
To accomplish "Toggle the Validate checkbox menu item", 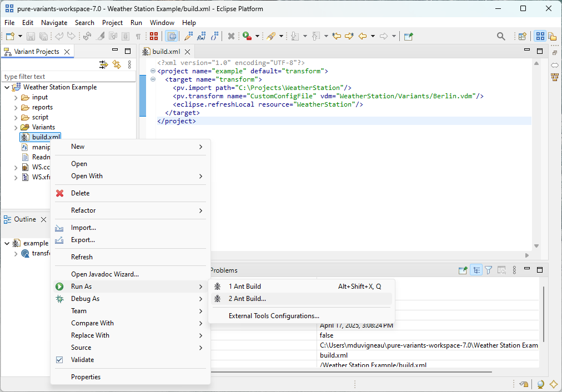I will (82, 360).
